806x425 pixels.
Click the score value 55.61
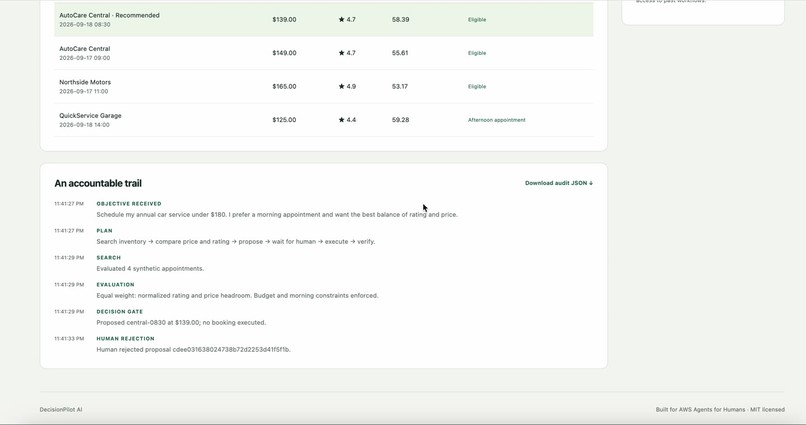click(400, 53)
